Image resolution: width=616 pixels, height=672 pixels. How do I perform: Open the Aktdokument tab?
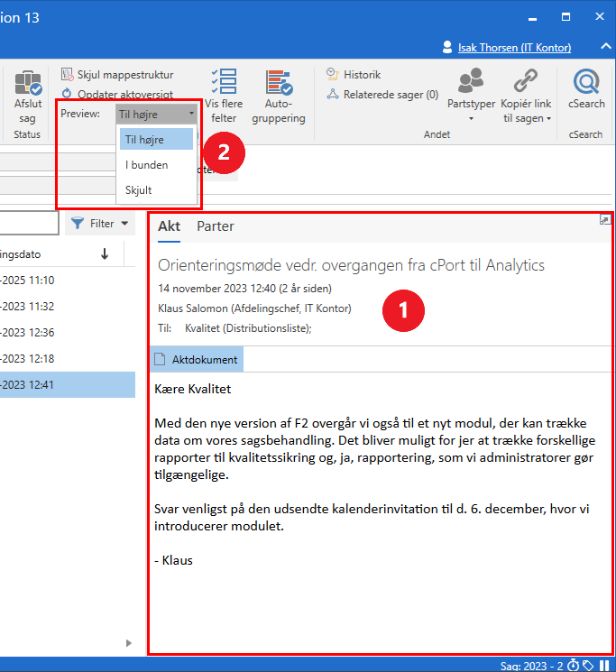click(x=197, y=359)
